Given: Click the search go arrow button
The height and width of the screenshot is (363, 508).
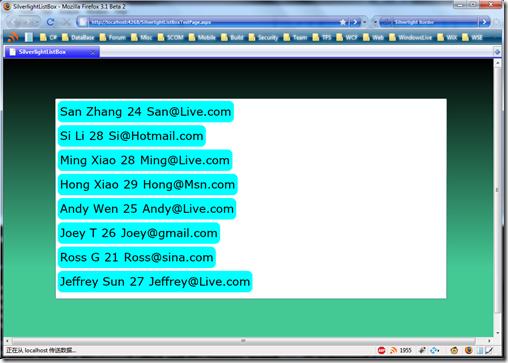Looking at the screenshot, I should [484, 22].
